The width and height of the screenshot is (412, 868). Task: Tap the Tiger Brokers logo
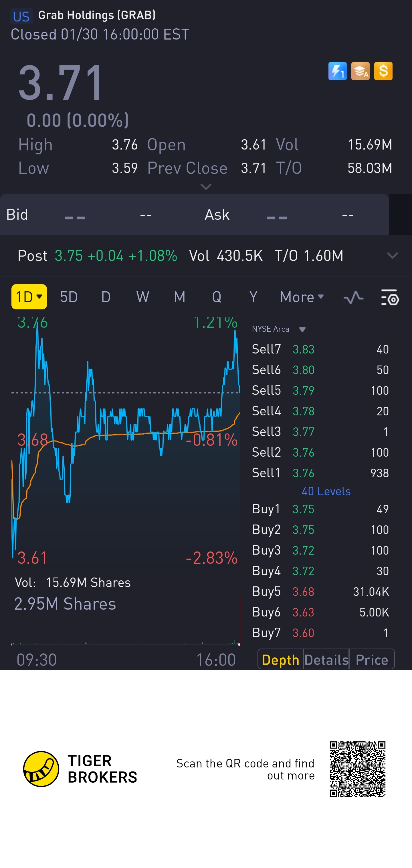point(41,769)
